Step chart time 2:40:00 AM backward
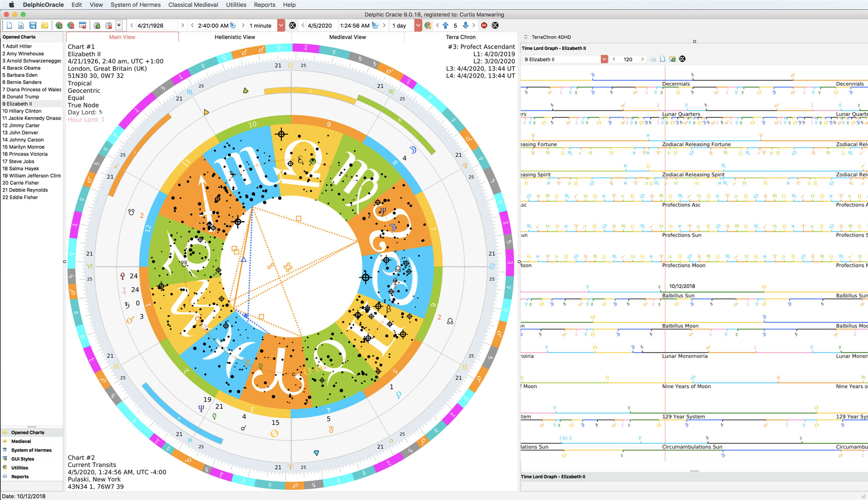 pyautogui.click(x=192, y=26)
